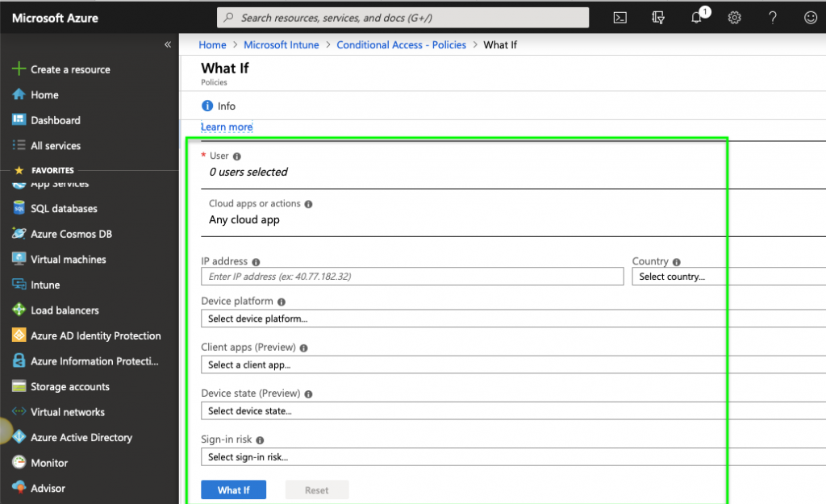Image resolution: width=826 pixels, height=504 pixels.
Task: Click the blue Info icon
Action: click(207, 106)
